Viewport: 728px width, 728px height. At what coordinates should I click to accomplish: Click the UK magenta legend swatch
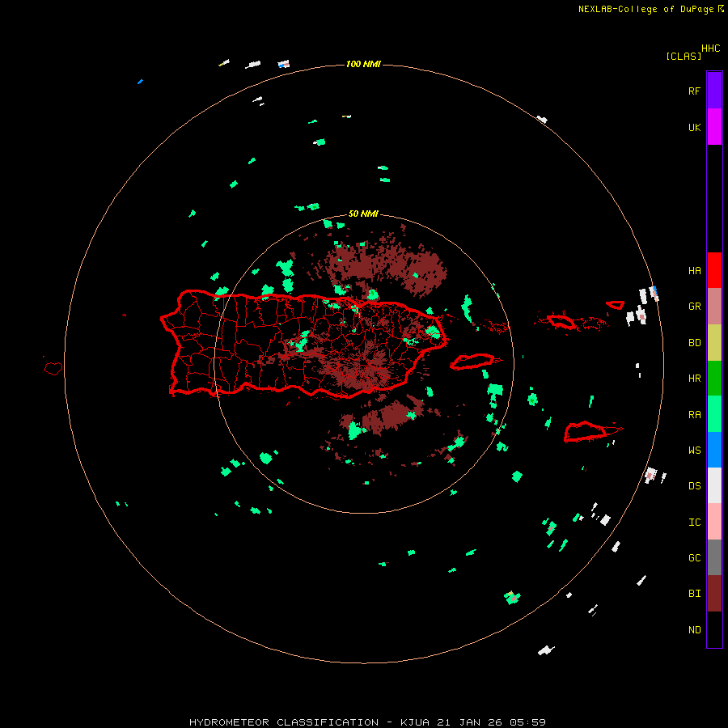(714, 127)
